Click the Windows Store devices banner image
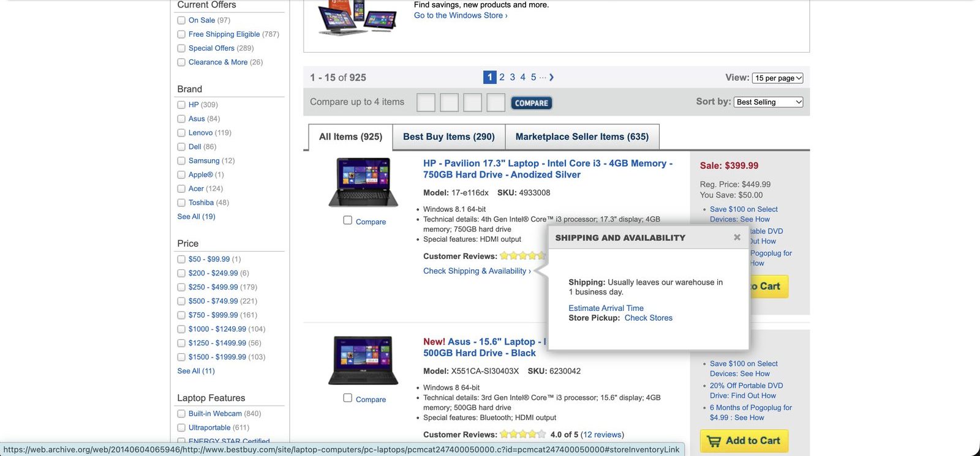Screen dimensions: 980x456 tap(357, 17)
